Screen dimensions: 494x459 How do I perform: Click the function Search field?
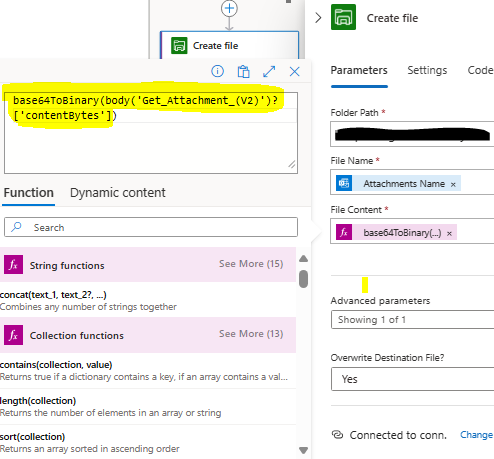(151, 227)
